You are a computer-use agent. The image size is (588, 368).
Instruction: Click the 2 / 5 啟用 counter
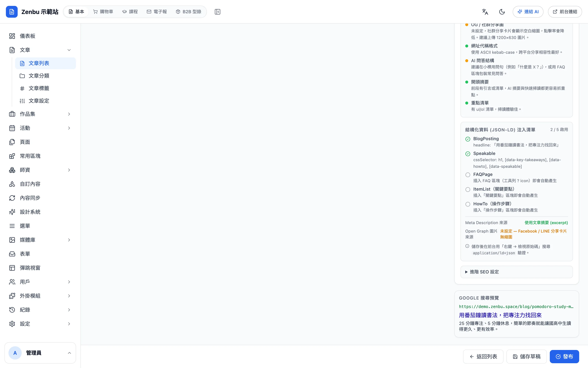(559, 130)
